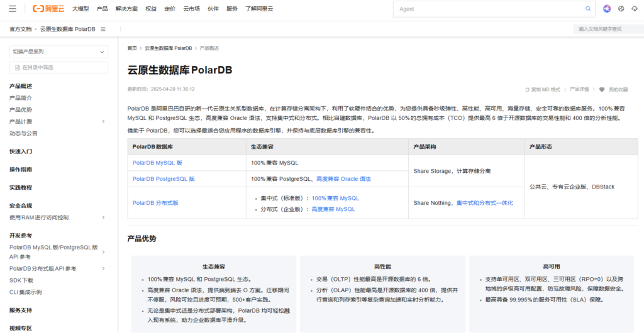Expand 使用RAM进行访问控制 sidebar item

pyautogui.click(x=104, y=217)
